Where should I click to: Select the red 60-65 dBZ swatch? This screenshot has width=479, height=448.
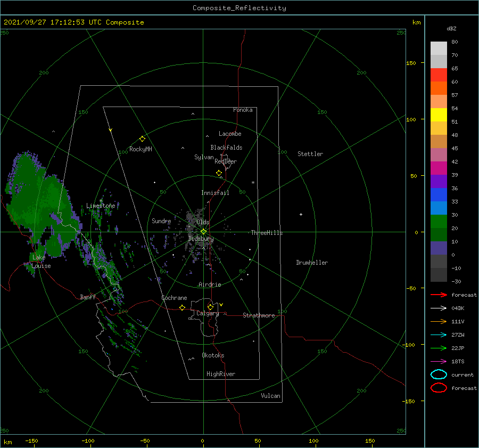pos(439,75)
